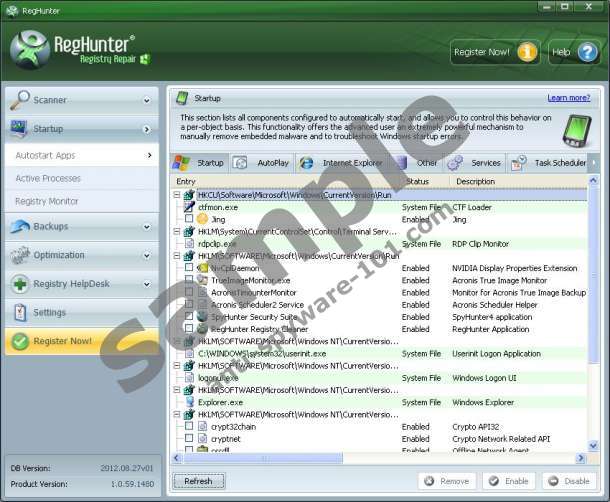The image size is (610, 502).
Task: Toggle the cryptnet entry checkbox
Action: [189, 438]
